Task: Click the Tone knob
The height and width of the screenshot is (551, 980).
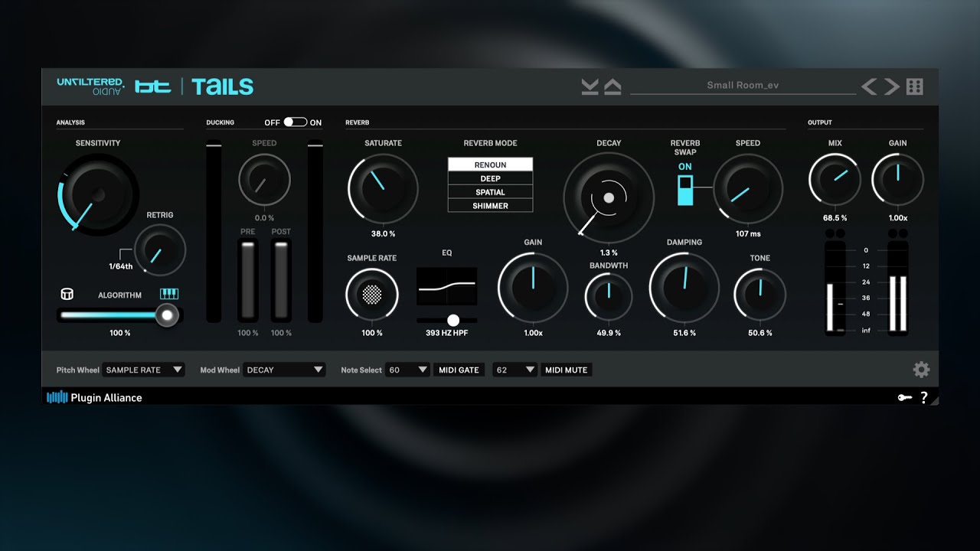Action: click(x=760, y=295)
